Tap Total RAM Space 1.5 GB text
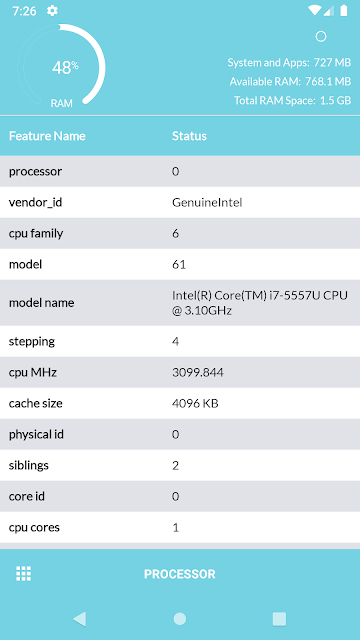360x640 pixels. [x=293, y=100]
